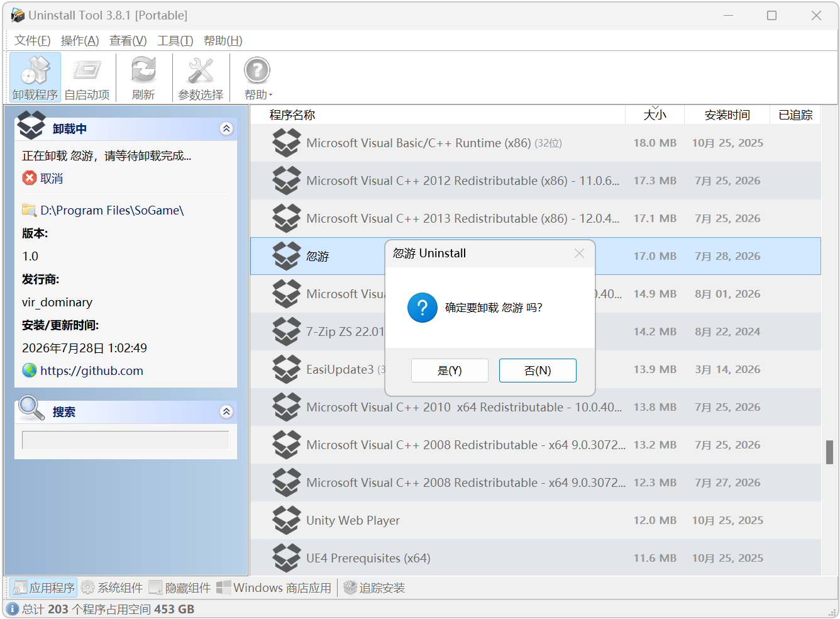The width and height of the screenshot is (840, 619).
Task: Click icon of Visual C++ 2013 Redistributable row
Action: 287,218
